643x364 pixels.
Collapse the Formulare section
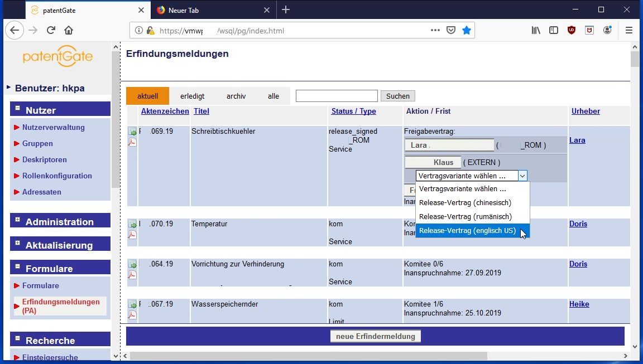tap(18, 266)
